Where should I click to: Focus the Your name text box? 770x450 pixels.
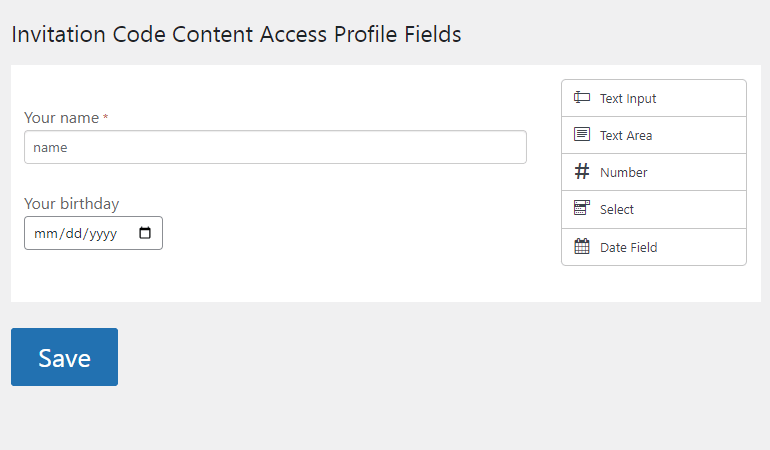pyautogui.click(x=275, y=147)
